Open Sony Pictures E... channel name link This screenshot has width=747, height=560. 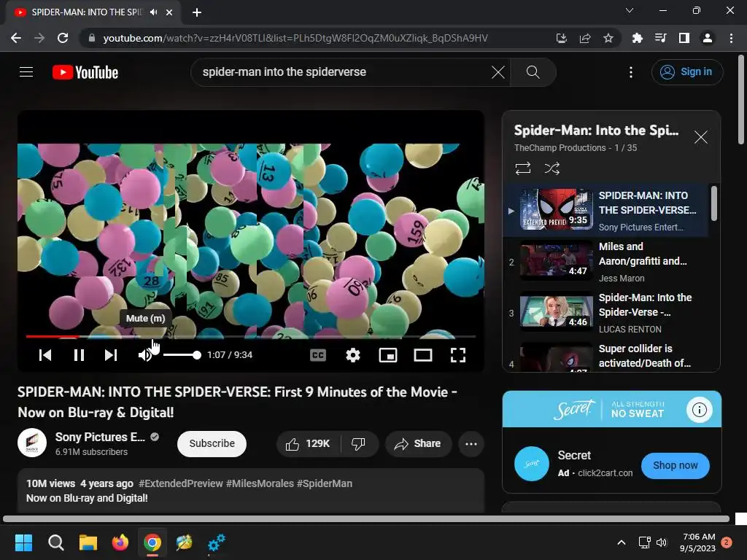click(x=100, y=437)
